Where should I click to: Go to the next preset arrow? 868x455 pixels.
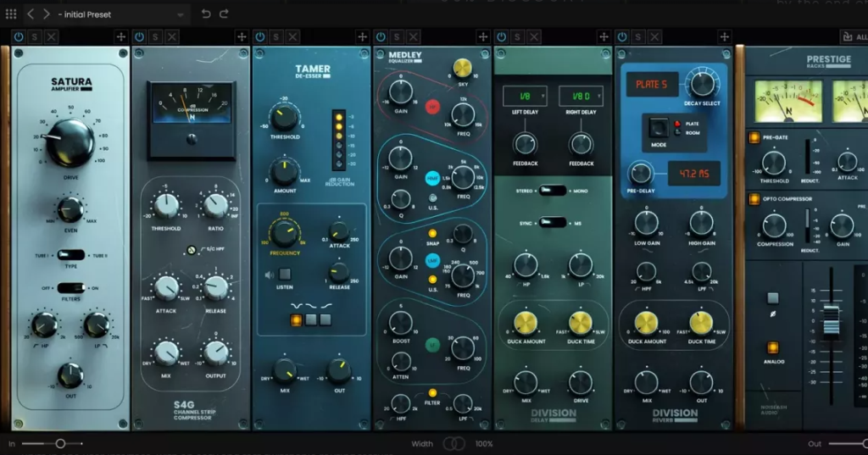pyautogui.click(x=47, y=14)
